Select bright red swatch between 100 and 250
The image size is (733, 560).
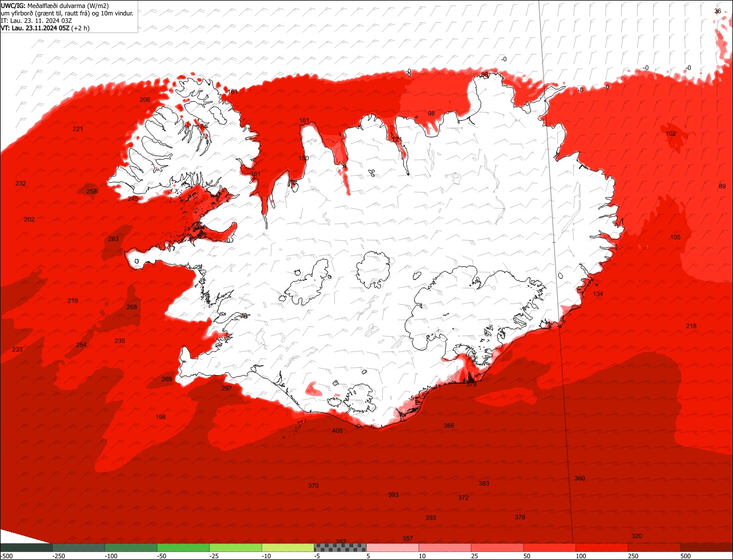pyautogui.click(x=602, y=547)
